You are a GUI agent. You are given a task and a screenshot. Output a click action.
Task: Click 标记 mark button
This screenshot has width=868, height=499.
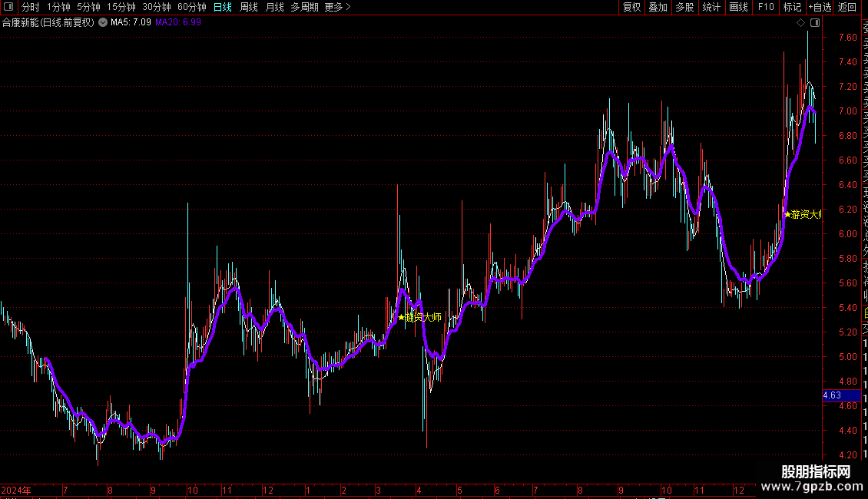click(x=792, y=7)
